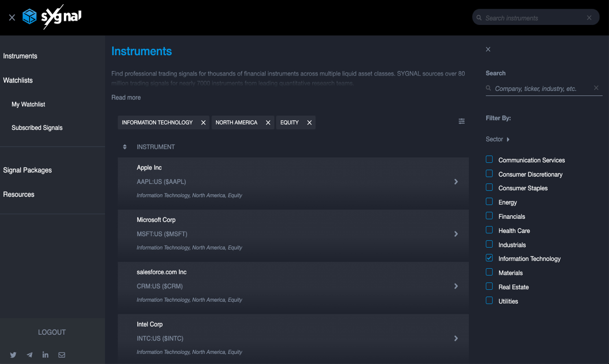
Task: Check the Communication Services sector
Action: click(x=489, y=159)
